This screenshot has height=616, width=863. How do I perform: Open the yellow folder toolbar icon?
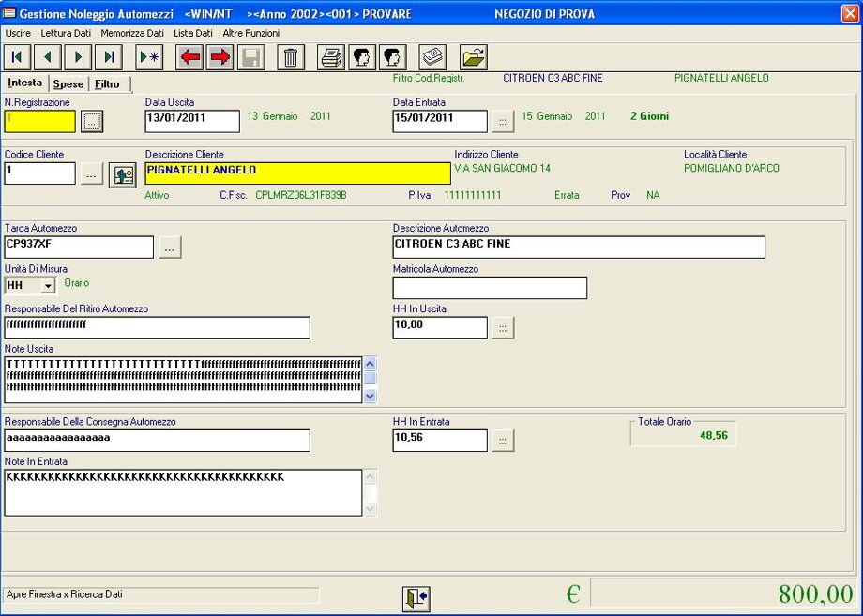point(474,57)
